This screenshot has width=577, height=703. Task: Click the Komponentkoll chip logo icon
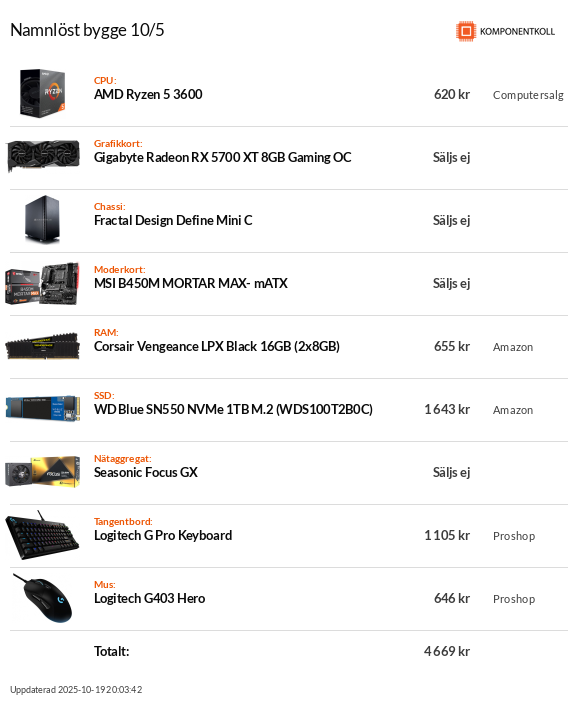tap(466, 31)
